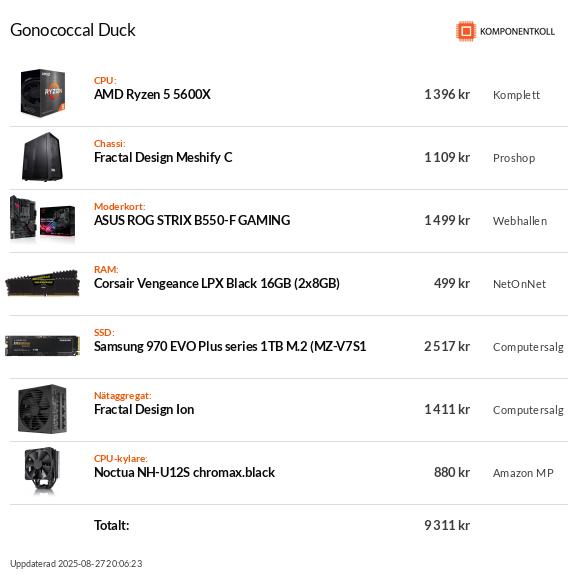Screen dimensions: 577x577
Task: Select the ASUS ROG STRIX motherboard image
Action: 42,220
